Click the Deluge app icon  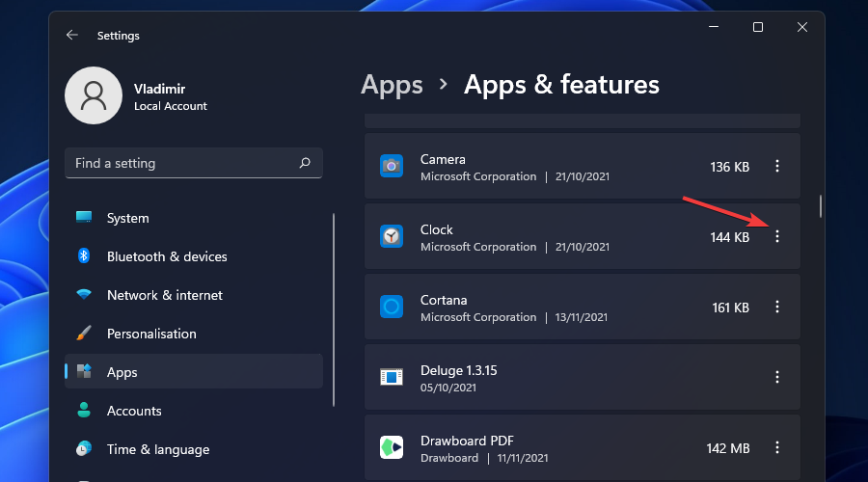(x=392, y=377)
